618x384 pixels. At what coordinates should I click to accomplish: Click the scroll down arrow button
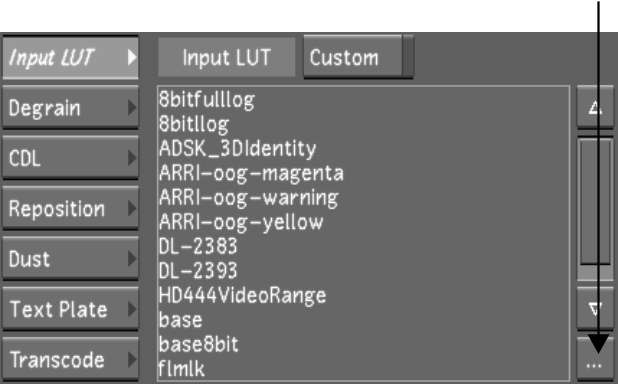pyautogui.click(x=595, y=309)
